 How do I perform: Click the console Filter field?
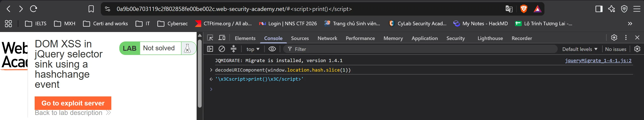[420, 49]
